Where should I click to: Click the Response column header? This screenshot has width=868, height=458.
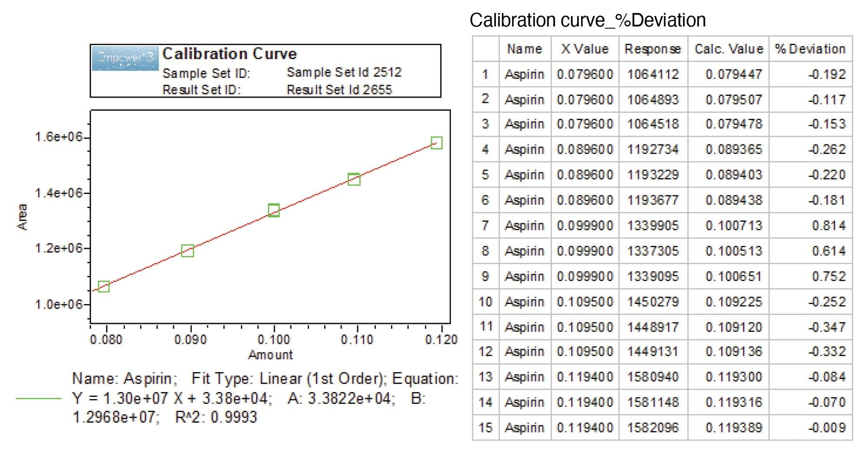(653, 49)
